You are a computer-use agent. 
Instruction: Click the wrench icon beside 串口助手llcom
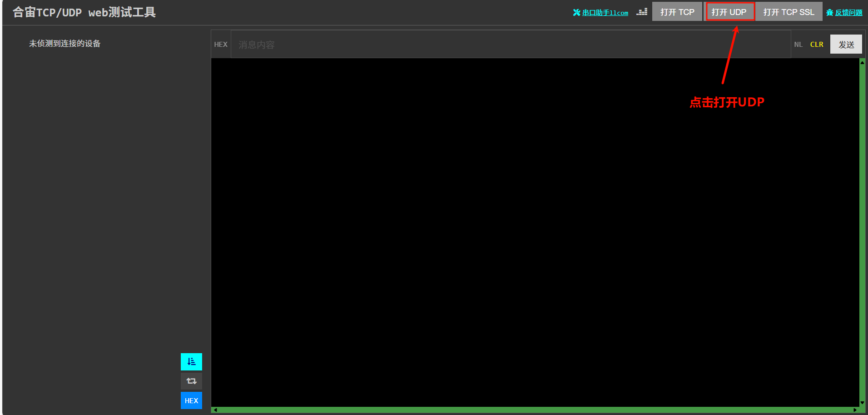[x=577, y=12]
